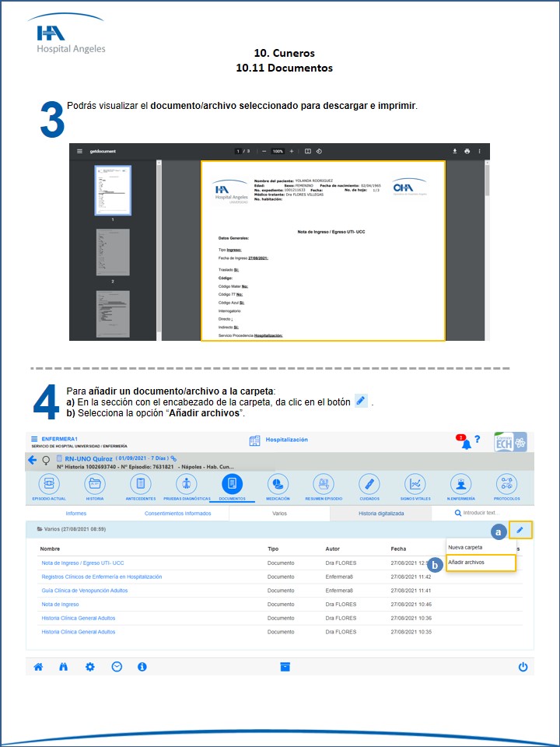Open the ENFERMERA1 hamburger menu
Screen dimensions: 560x747
34,440
